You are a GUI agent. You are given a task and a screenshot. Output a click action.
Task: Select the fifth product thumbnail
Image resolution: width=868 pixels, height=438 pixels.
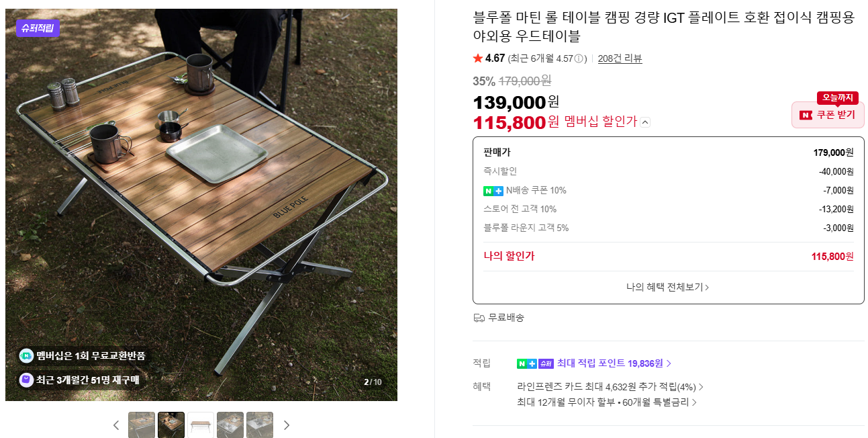(x=260, y=425)
